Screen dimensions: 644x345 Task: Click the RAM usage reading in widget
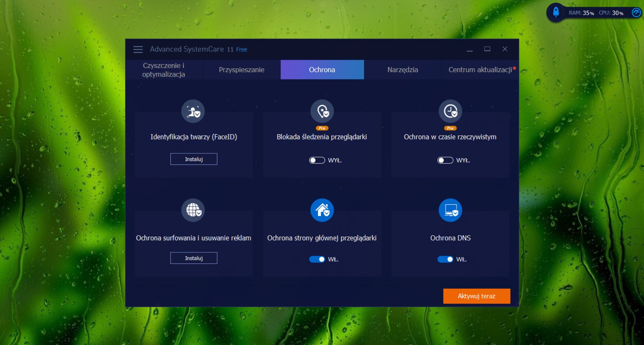[581, 13]
